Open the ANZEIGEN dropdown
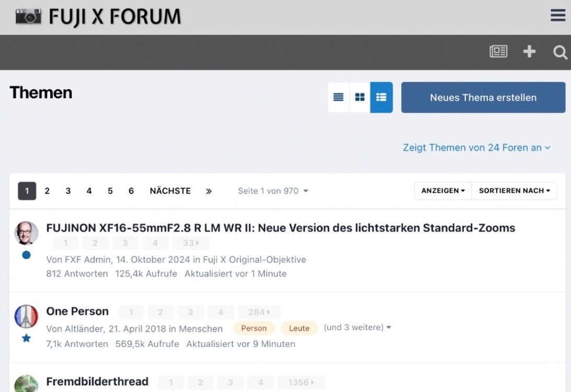This screenshot has width=571, height=392. point(443,191)
